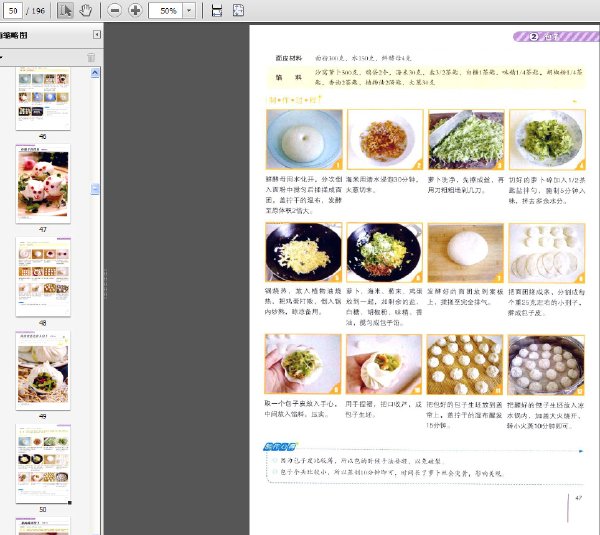600x535 pixels.
Task: Click the thumbnail panel scrollbar thumb
Action: [x=95, y=189]
